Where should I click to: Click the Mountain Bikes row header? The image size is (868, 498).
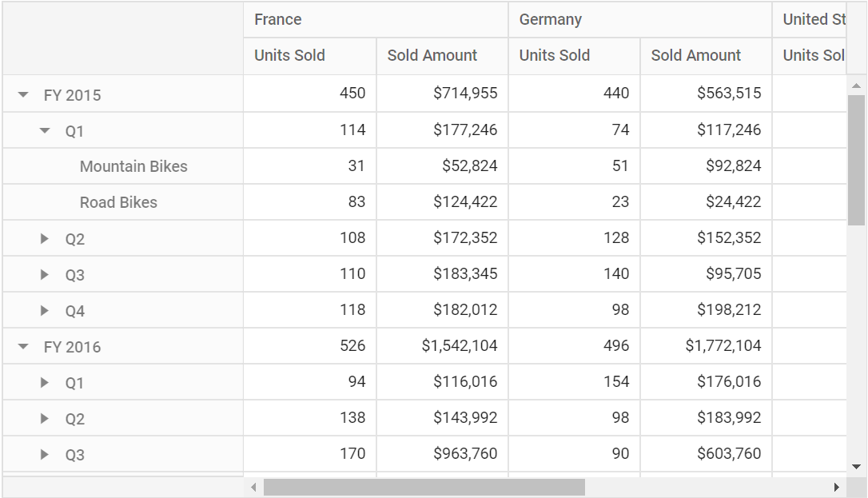[x=123, y=166]
